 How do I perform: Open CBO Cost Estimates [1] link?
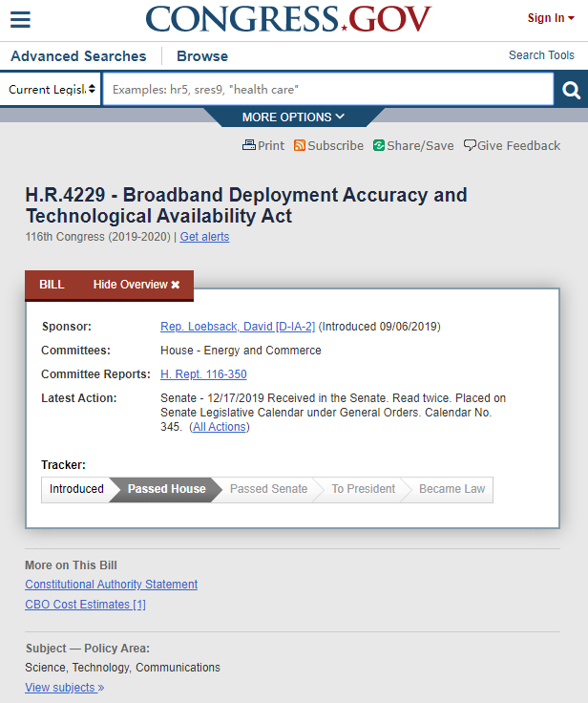pyautogui.click(x=85, y=605)
